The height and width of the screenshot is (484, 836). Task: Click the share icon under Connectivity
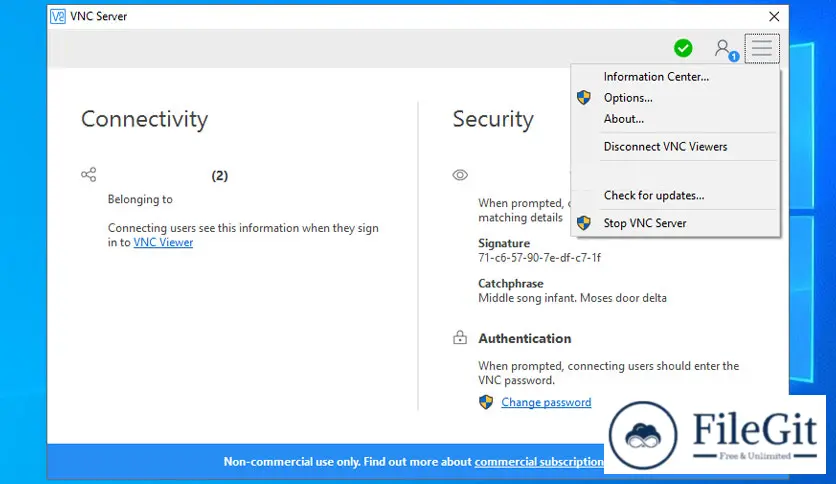pyautogui.click(x=89, y=174)
